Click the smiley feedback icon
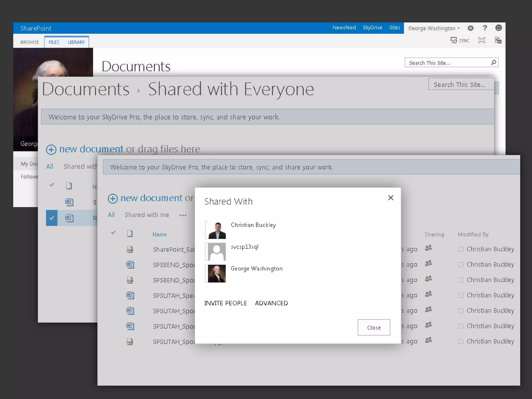Screen dimensions: 532x399 [x=498, y=28]
